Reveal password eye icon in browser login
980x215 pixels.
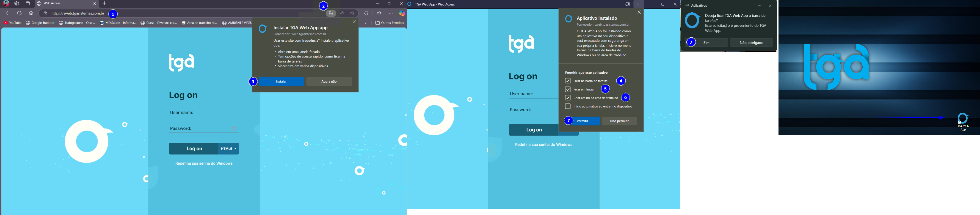[234, 129]
